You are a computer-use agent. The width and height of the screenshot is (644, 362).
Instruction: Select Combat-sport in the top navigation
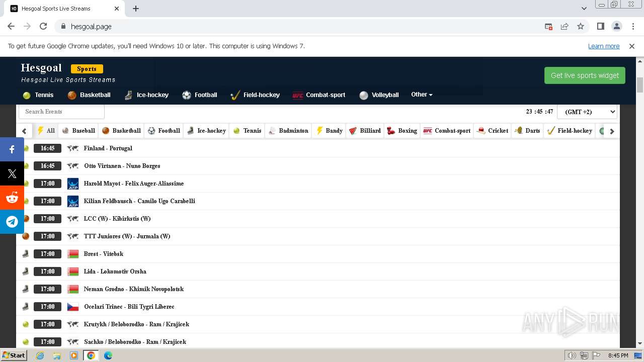pos(319,95)
